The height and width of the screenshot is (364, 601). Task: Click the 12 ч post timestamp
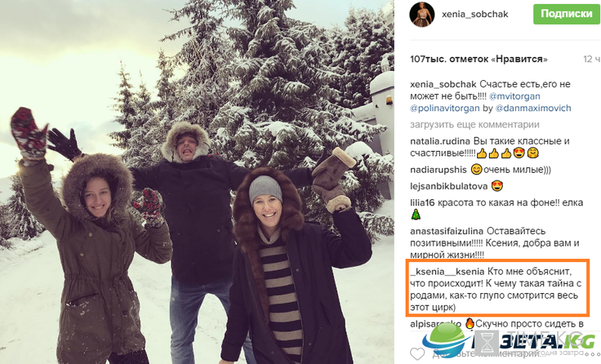[591, 60]
